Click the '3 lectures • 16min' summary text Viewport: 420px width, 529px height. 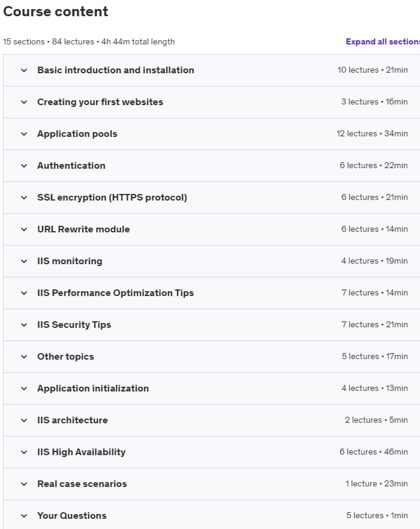point(374,101)
